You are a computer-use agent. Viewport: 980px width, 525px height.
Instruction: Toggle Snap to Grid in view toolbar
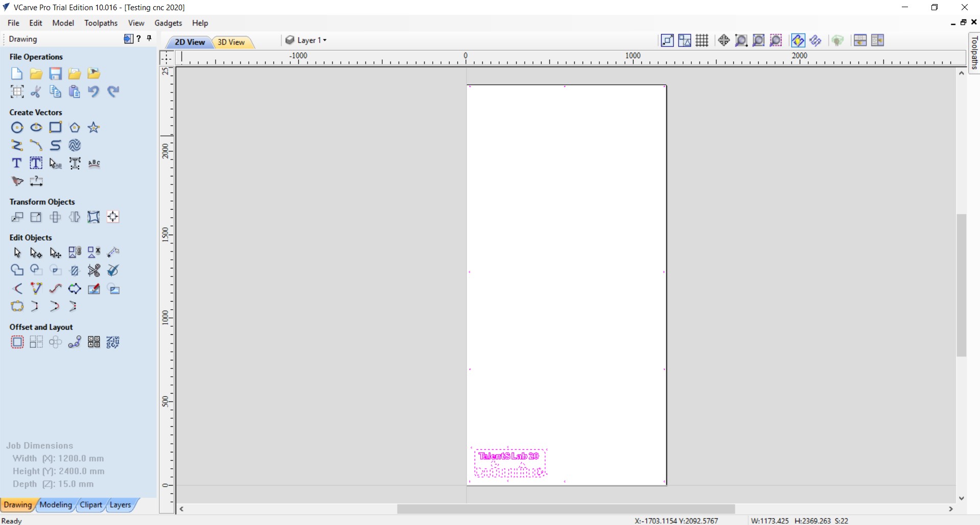coord(702,40)
